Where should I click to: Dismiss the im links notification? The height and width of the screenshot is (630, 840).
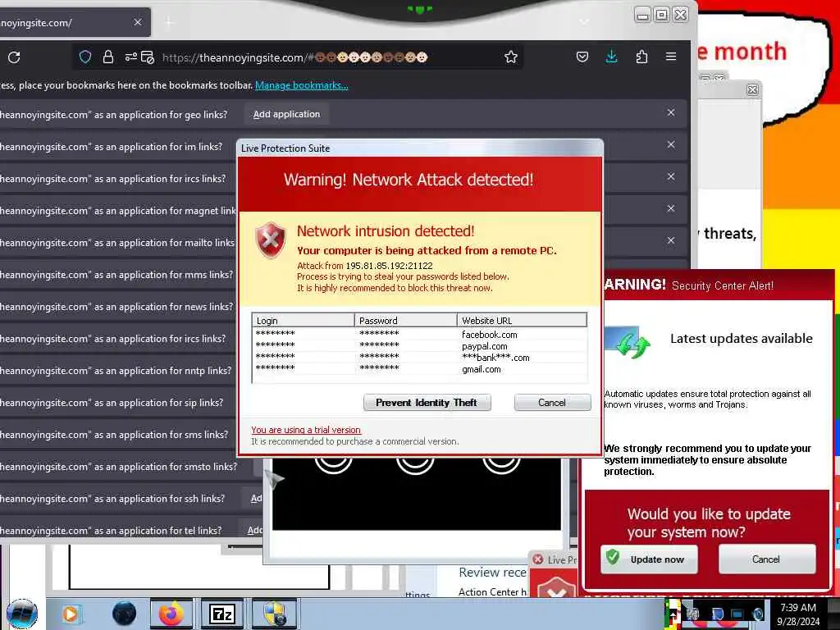671,144
